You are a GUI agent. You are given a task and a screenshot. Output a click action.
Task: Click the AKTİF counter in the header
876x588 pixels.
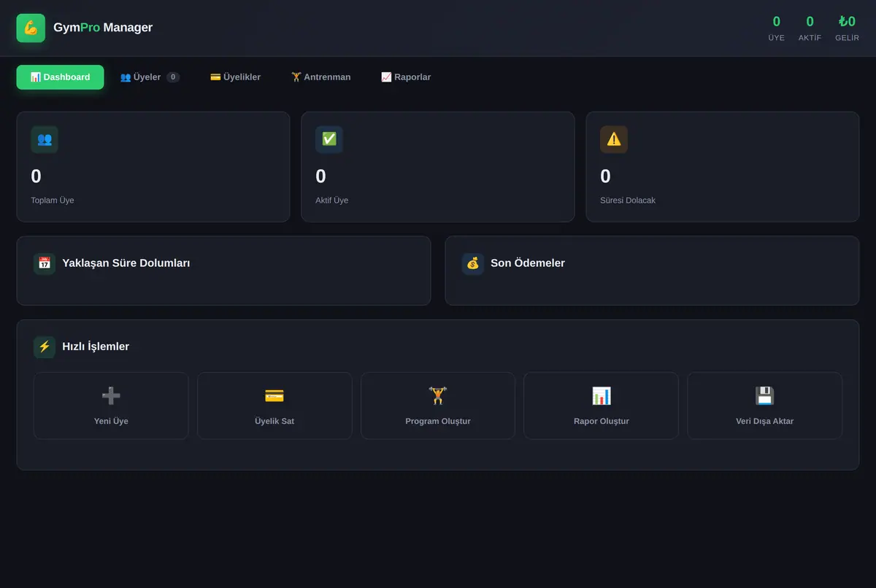810,28
